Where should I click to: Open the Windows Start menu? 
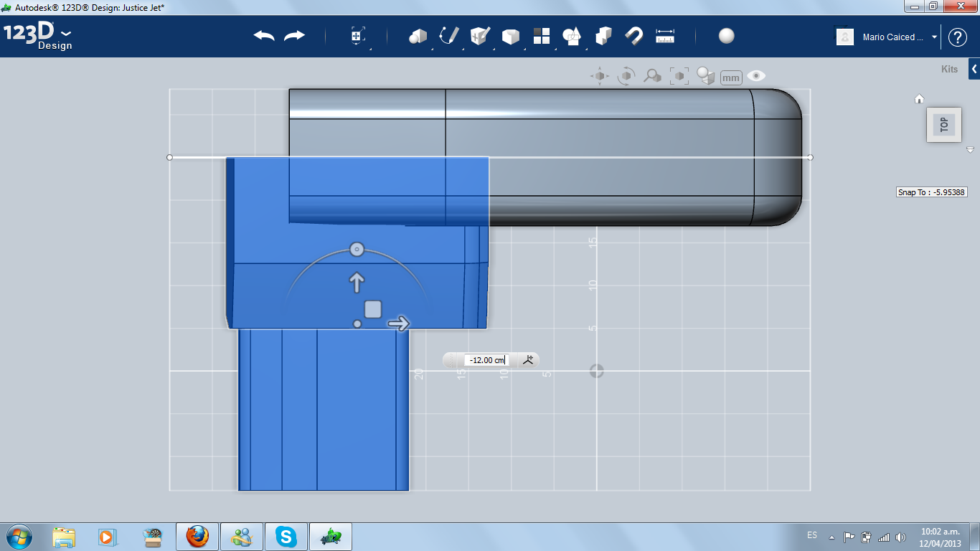[19, 537]
